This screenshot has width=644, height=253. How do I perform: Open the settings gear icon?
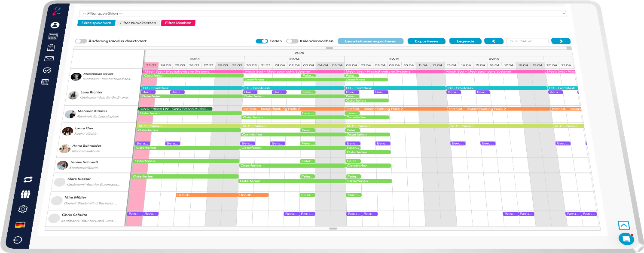pos(23,209)
